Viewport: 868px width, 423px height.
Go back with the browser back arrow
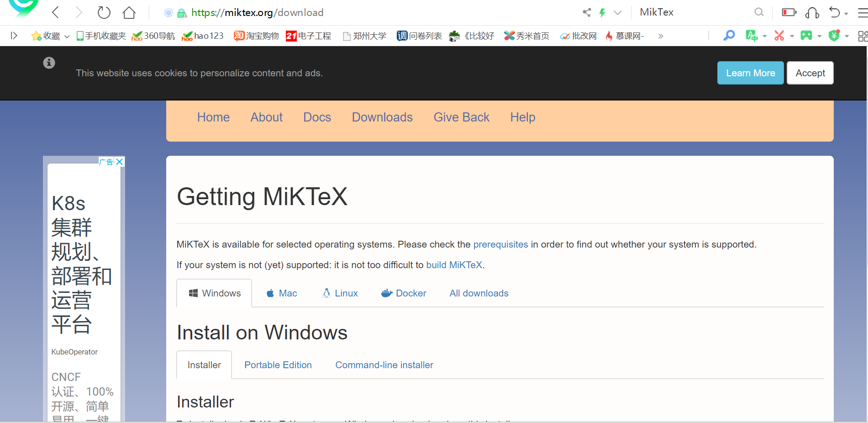point(56,12)
